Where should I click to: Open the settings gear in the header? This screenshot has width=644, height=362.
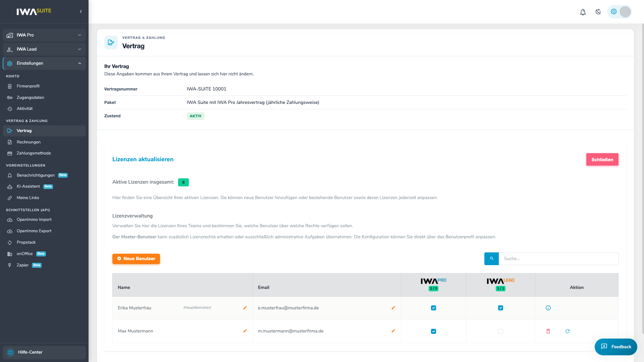(x=614, y=11)
